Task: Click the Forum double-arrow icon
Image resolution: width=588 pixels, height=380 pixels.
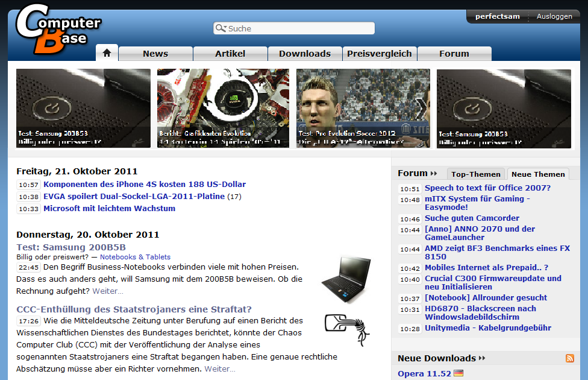Action: [434, 173]
